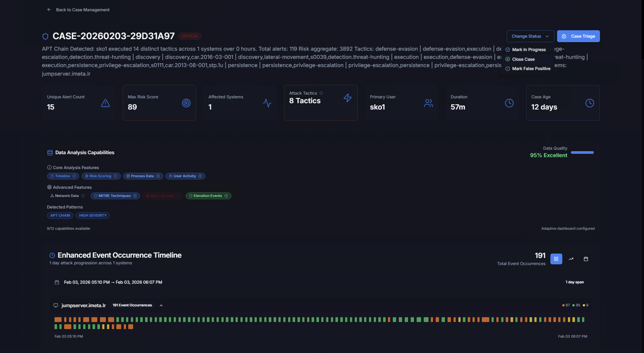The image size is (644, 353).
Task: Collapse the jumpserver.imeta.lr event row
Action: pos(161,305)
